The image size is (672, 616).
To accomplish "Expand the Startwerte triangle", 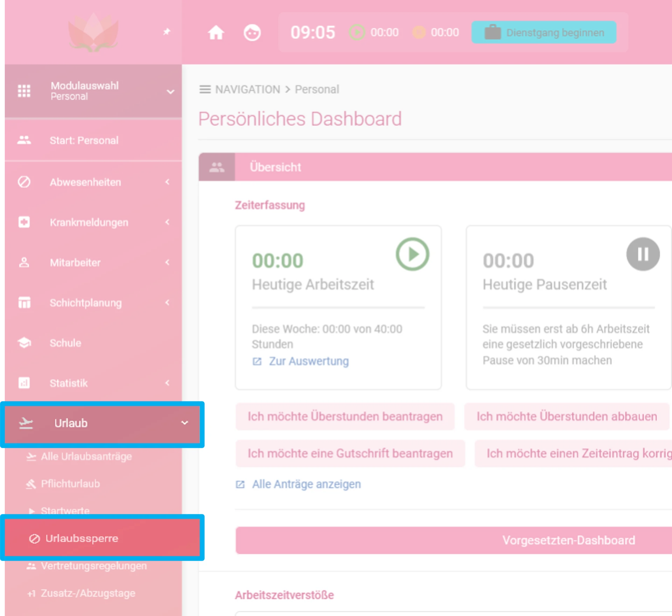I will 32,511.
